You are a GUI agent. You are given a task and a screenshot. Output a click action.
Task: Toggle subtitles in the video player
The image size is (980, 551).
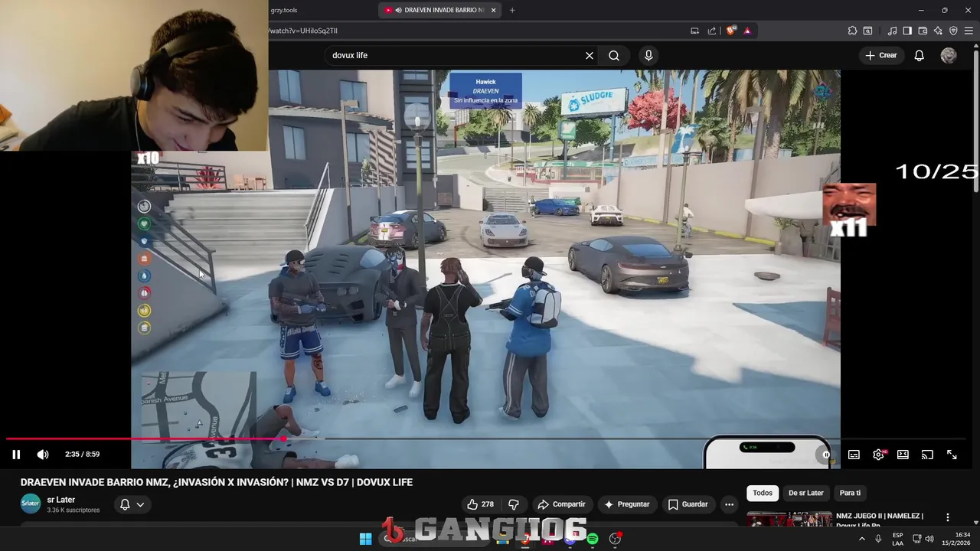(854, 455)
